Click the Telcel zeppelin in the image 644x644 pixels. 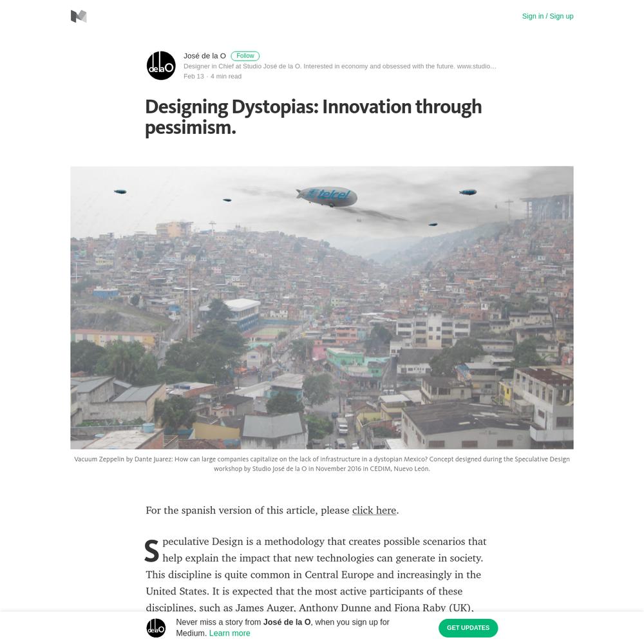tap(327, 197)
